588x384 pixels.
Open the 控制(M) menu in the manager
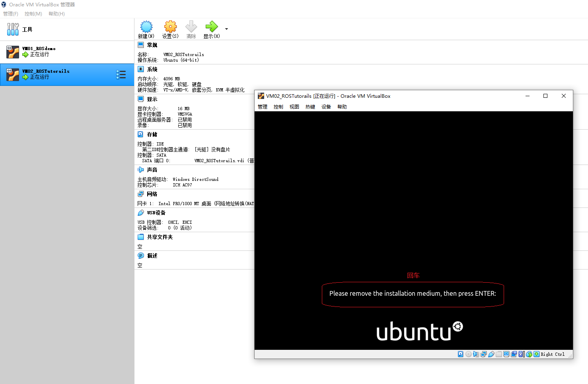click(33, 14)
